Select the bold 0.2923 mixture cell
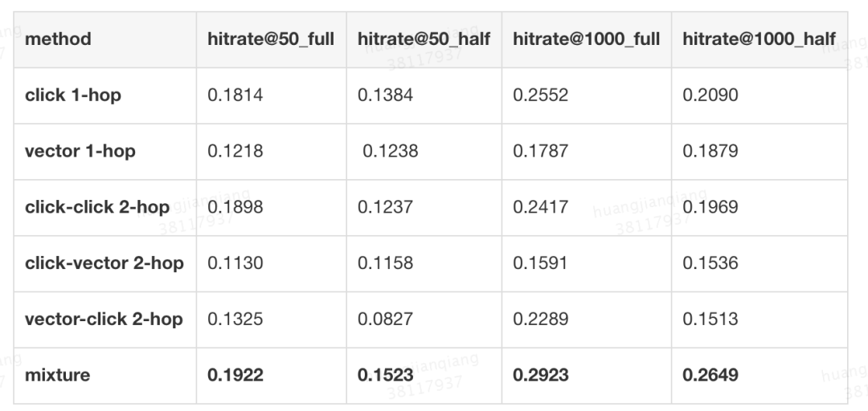 coord(541,375)
